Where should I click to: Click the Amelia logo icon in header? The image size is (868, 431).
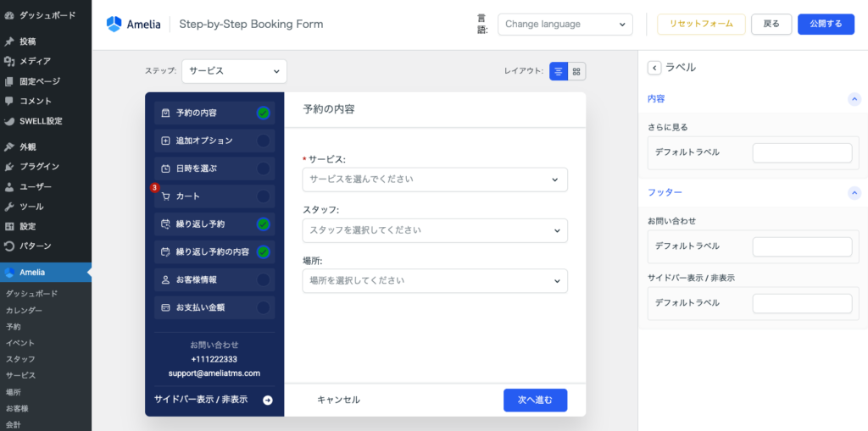114,25
